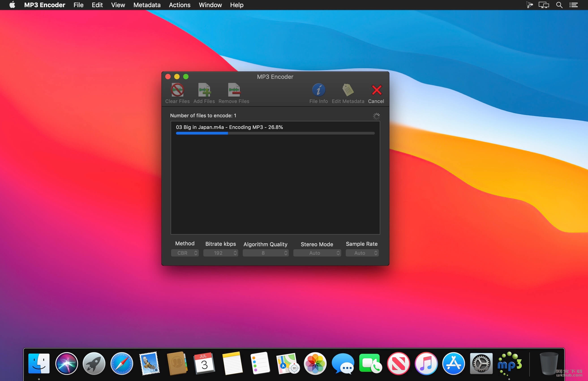Open App Store in the Dock
Screen dimensions: 588x381
tap(454, 364)
